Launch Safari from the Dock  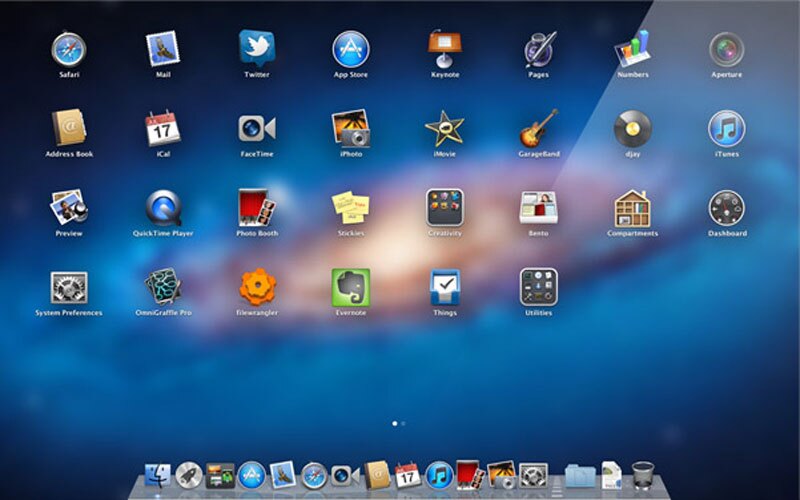[314, 476]
